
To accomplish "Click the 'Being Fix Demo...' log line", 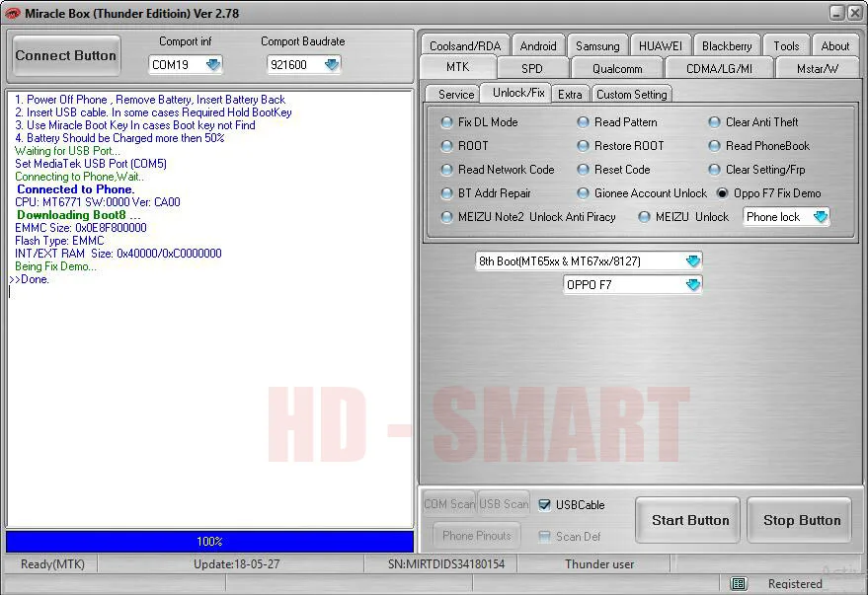I will tap(55, 266).
